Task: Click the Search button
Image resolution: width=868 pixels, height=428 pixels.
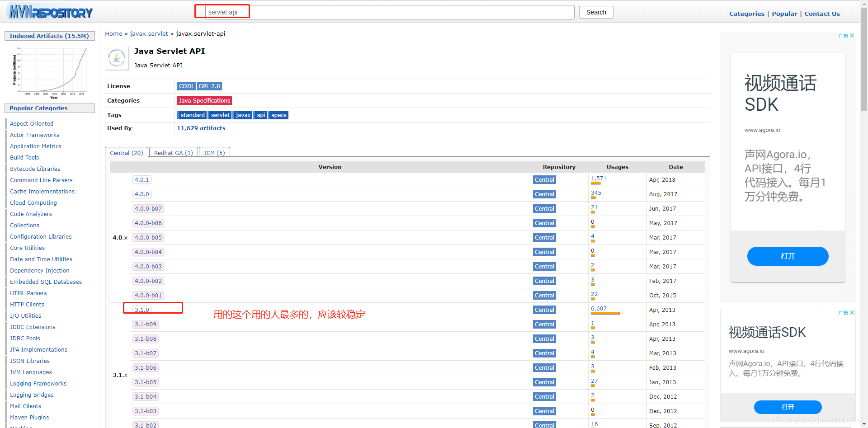Action: coord(596,12)
